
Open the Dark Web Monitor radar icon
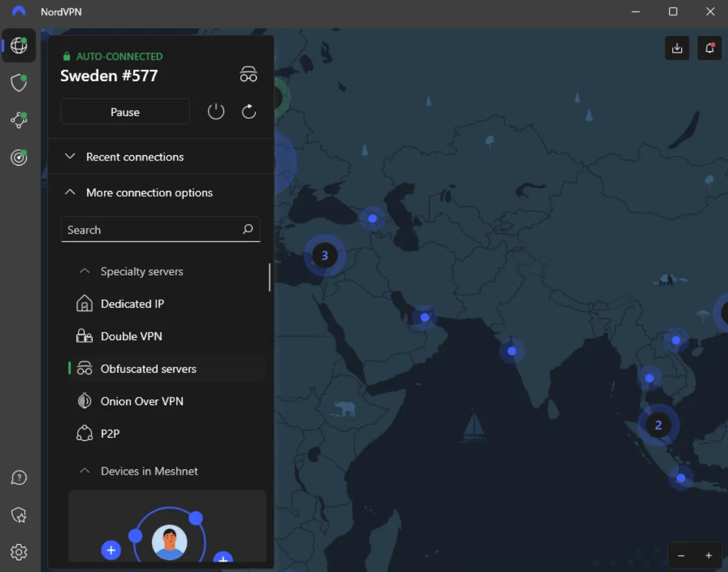point(19,157)
